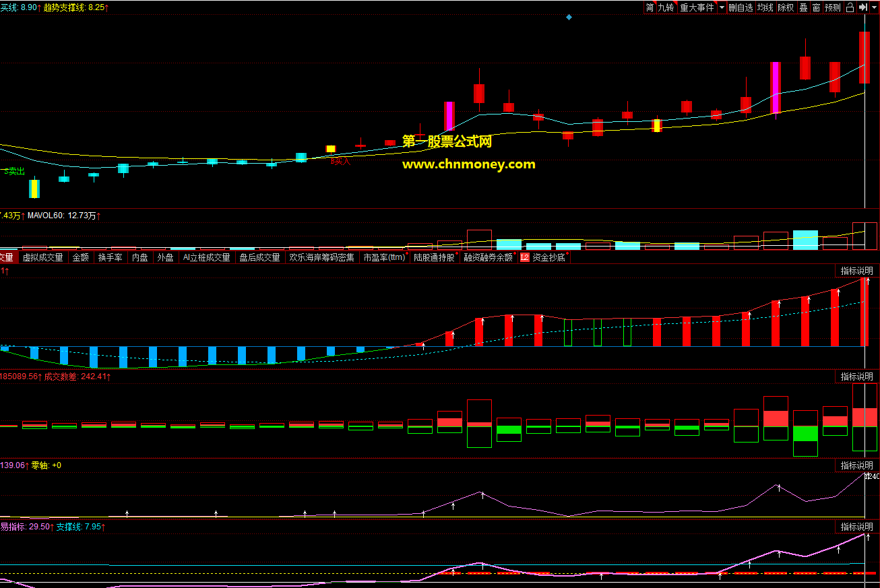Click the S卖出 sell signal label

click(14, 171)
